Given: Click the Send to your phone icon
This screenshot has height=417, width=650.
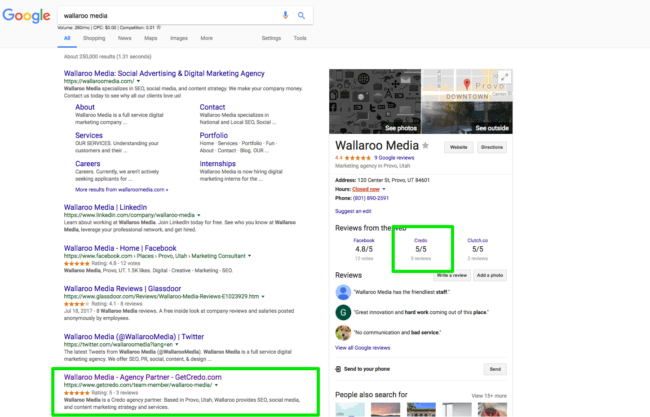Looking at the screenshot, I should [338, 369].
